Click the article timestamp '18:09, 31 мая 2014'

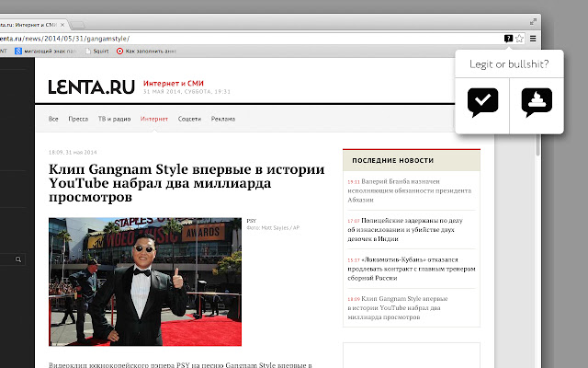(x=73, y=152)
